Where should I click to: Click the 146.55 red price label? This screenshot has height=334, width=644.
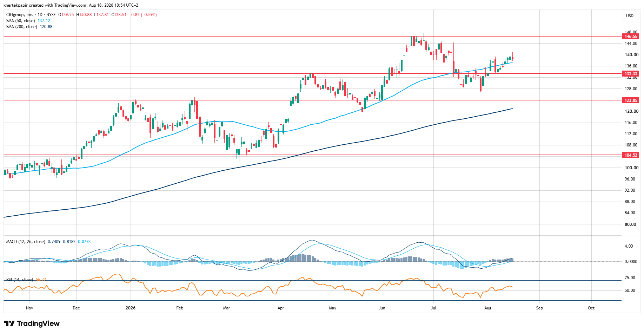(x=631, y=37)
